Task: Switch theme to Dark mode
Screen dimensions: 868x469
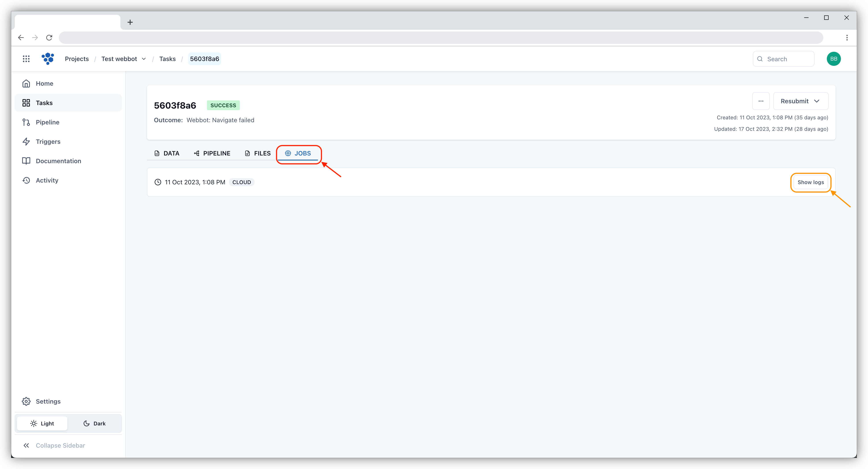Action: click(x=95, y=423)
